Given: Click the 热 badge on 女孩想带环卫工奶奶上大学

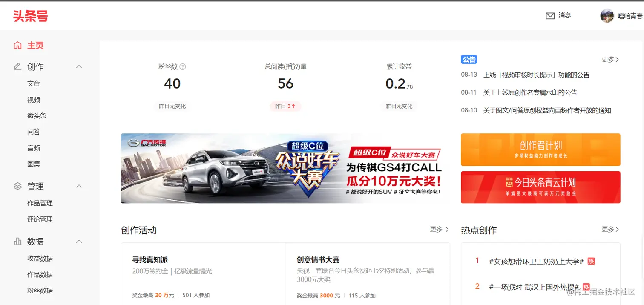Looking at the screenshot, I should (591, 261).
